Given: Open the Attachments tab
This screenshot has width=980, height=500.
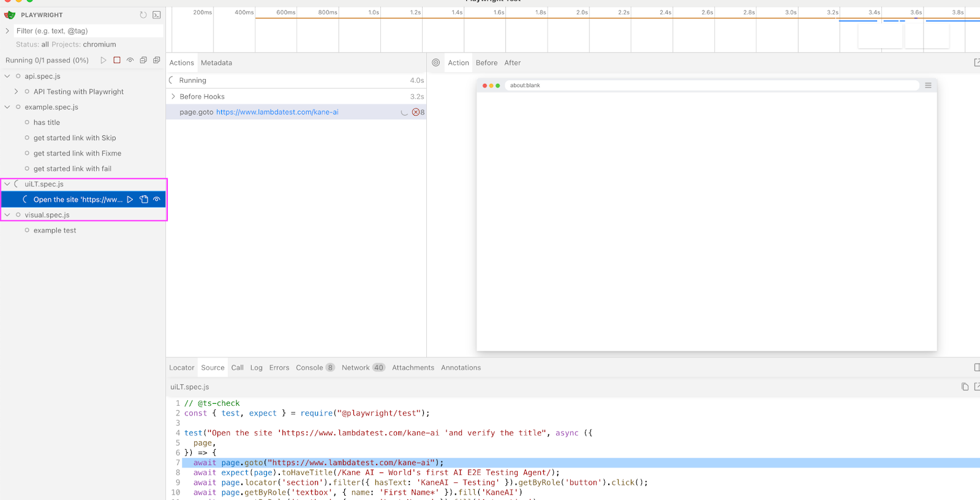Looking at the screenshot, I should tap(413, 367).
